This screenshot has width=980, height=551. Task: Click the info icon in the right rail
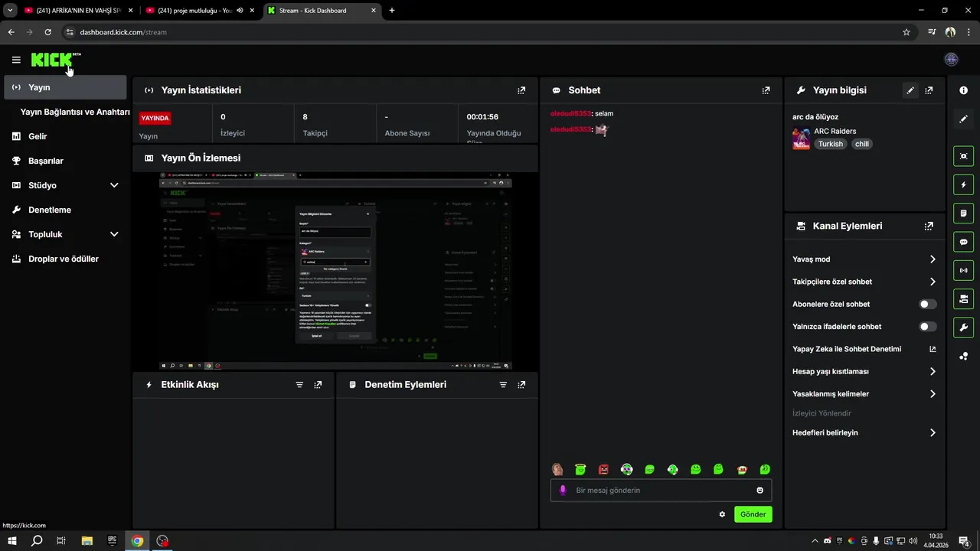[964, 90]
